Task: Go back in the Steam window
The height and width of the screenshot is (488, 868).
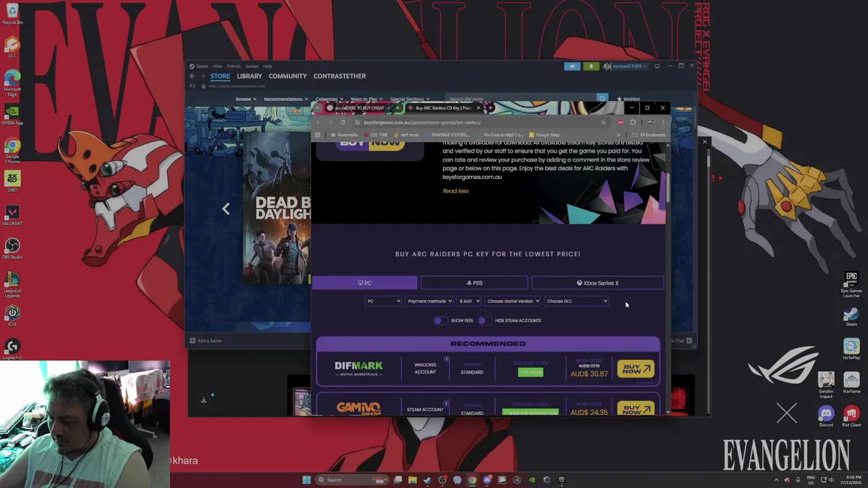Action: coord(193,76)
